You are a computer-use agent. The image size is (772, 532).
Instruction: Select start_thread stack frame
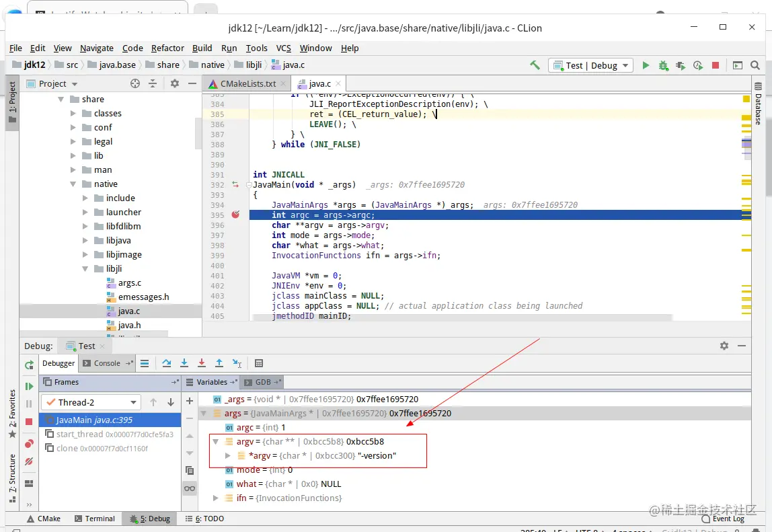(110, 434)
